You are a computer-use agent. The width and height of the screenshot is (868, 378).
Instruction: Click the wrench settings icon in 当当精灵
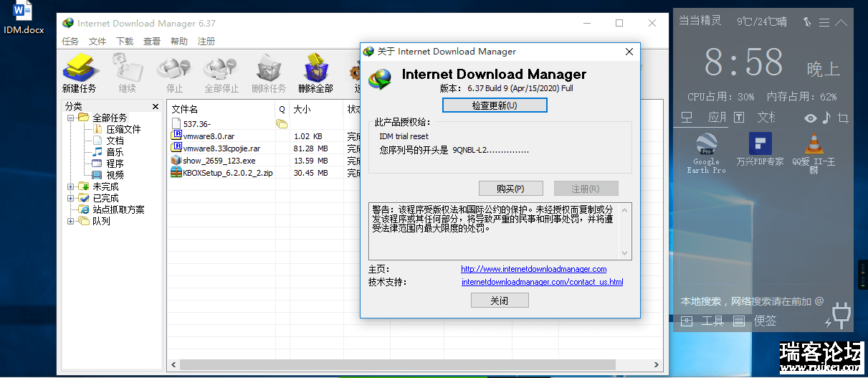point(808,22)
